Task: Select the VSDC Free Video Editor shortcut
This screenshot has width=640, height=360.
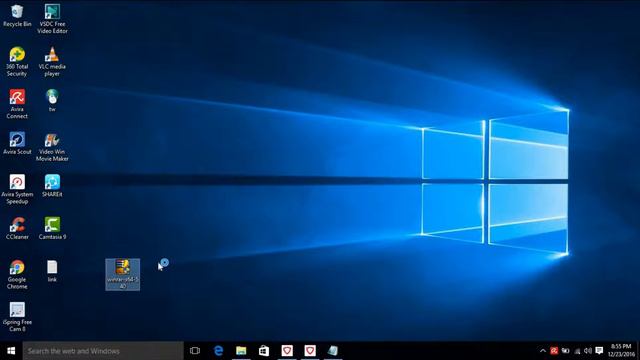Action: (x=52, y=19)
